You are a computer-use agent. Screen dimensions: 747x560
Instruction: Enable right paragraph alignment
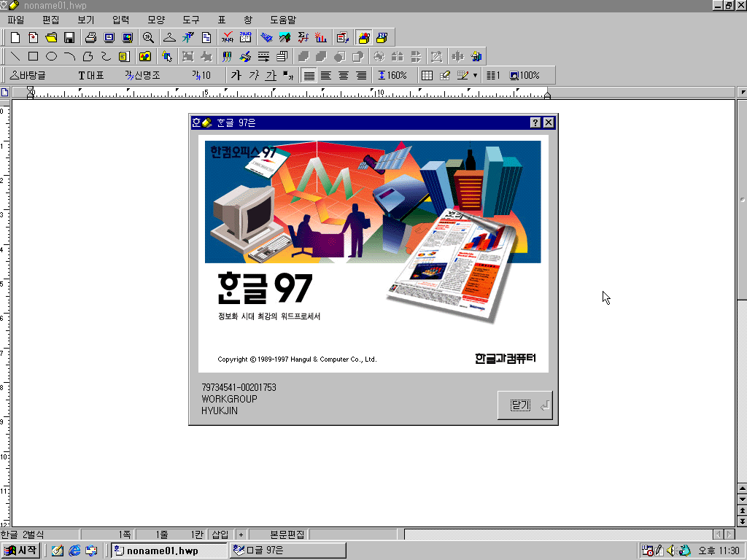[362, 75]
